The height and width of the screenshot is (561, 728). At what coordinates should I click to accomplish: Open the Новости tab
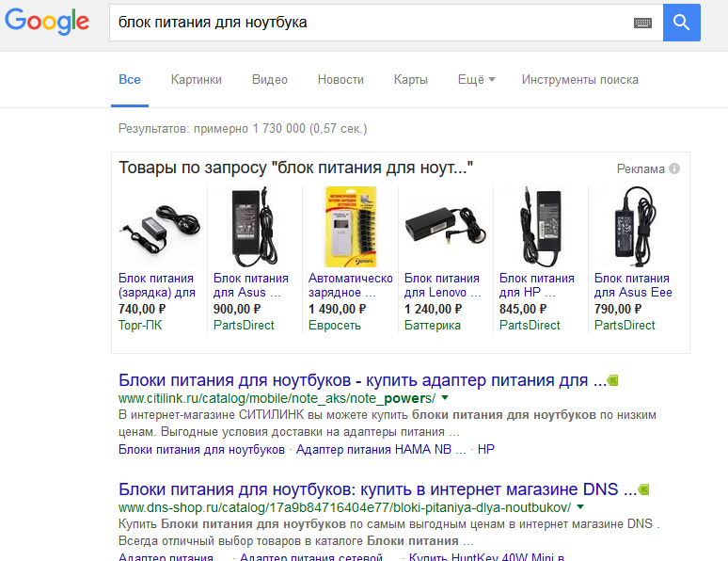(340, 79)
